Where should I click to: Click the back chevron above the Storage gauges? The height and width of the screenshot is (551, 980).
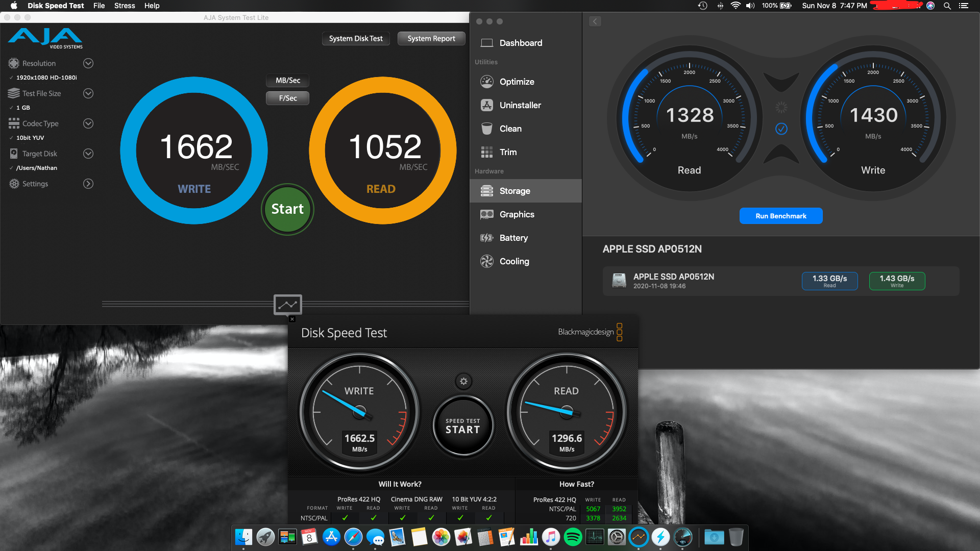(x=595, y=21)
